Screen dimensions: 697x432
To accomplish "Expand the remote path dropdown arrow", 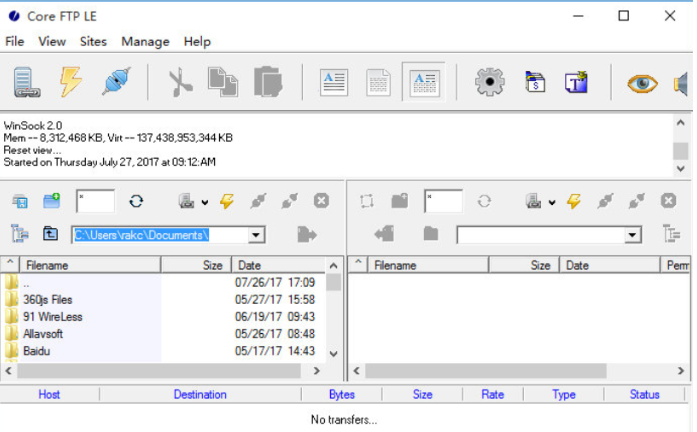I will pos(632,235).
